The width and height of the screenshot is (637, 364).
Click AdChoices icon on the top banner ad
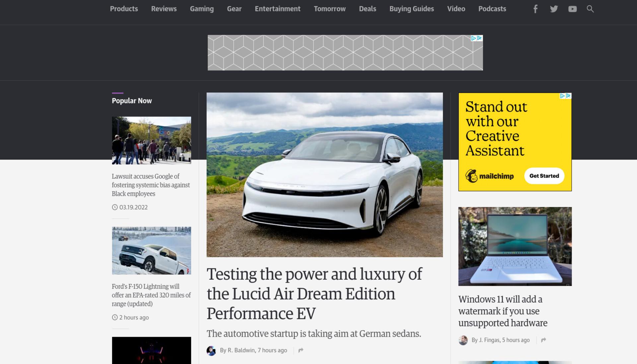click(x=473, y=38)
